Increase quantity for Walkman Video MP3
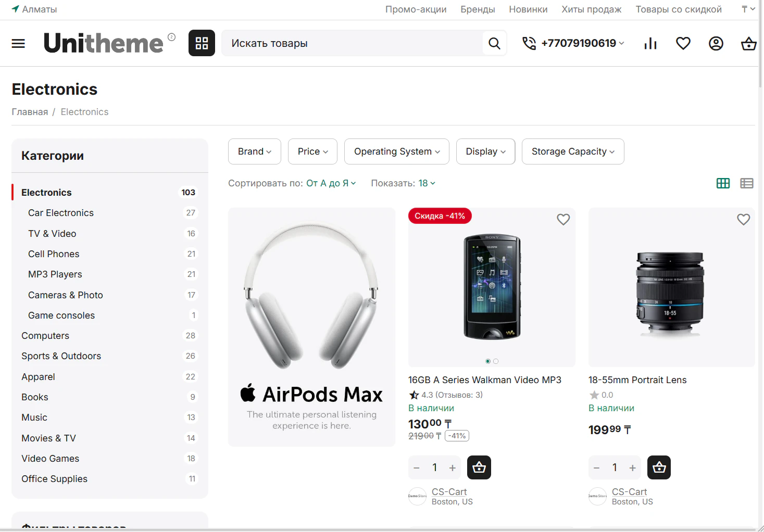This screenshot has height=532, width=764. point(453,468)
